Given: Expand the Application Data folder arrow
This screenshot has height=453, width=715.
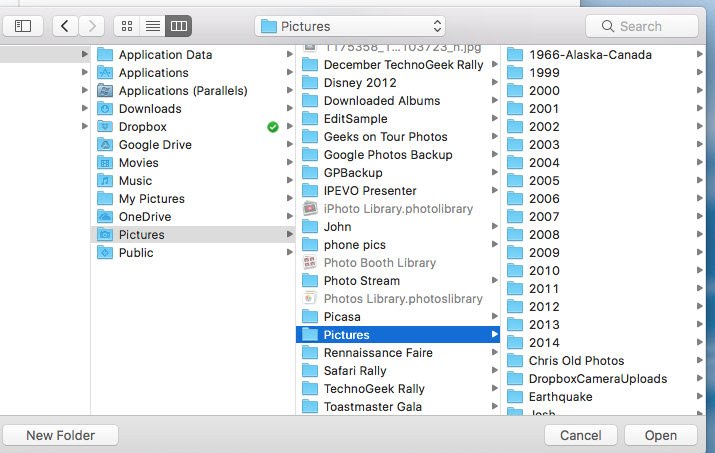Looking at the screenshot, I should click(x=289, y=54).
